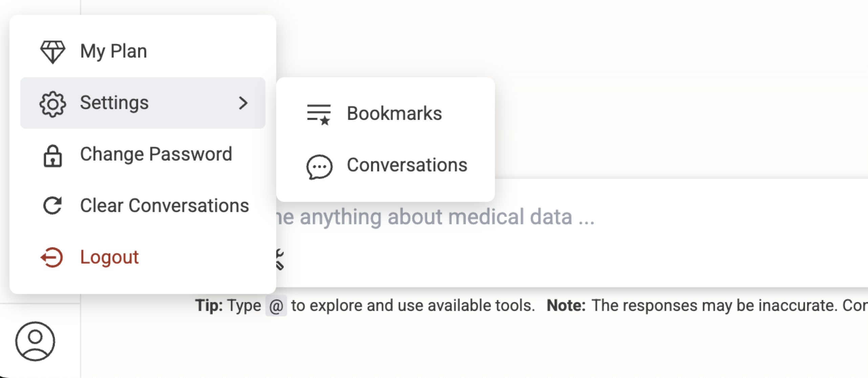Click the circular arrow Clear Conversations icon
This screenshot has height=378, width=868.
[52, 206]
